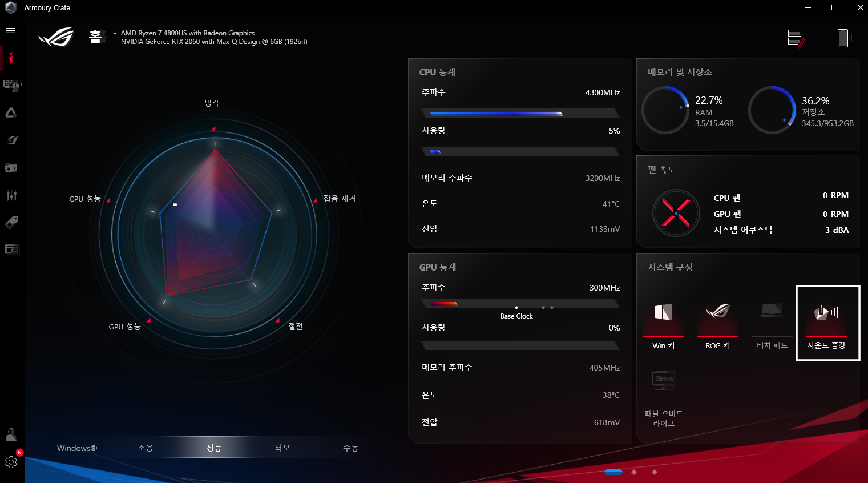This screenshot has height=483, width=868.
Task: Click the AMD Ryzen 7 4800HS text
Action: (x=188, y=33)
